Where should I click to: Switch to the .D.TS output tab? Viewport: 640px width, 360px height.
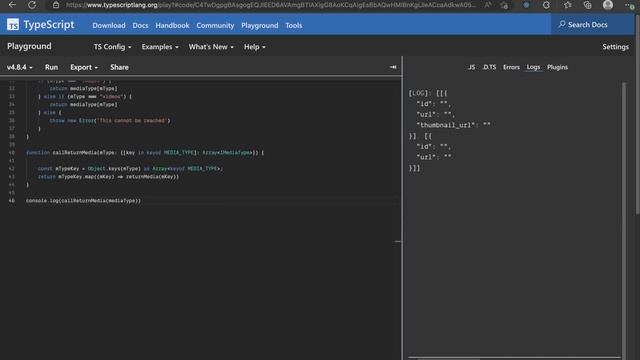[489, 67]
